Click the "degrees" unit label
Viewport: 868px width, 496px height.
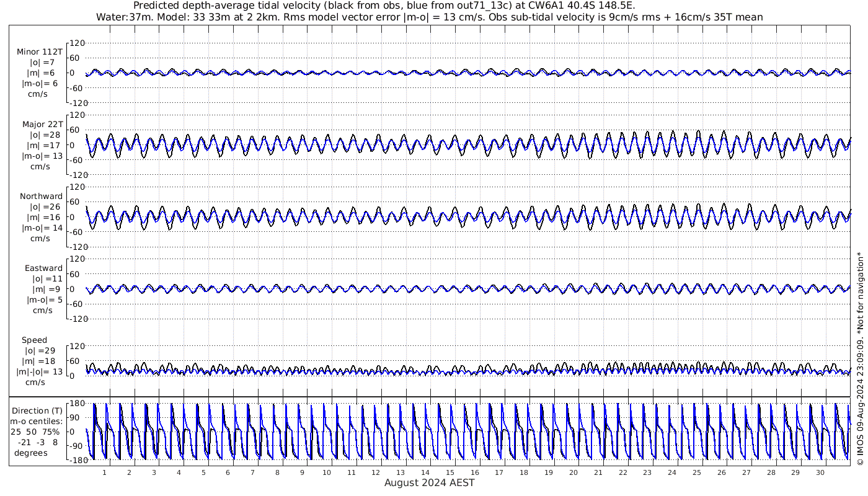click(x=31, y=453)
